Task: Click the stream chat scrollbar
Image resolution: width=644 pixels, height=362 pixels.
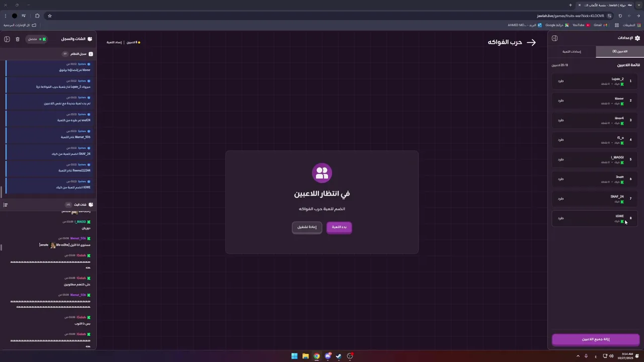Action: point(1,247)
